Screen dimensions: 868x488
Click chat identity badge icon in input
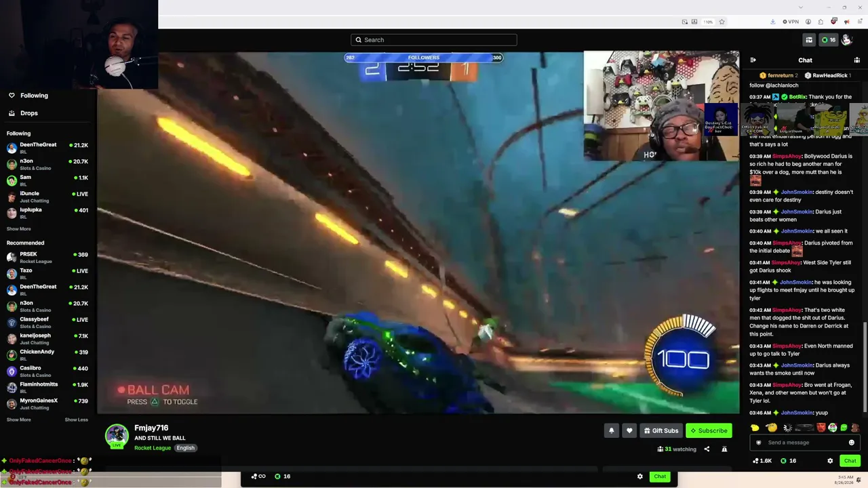759,443
